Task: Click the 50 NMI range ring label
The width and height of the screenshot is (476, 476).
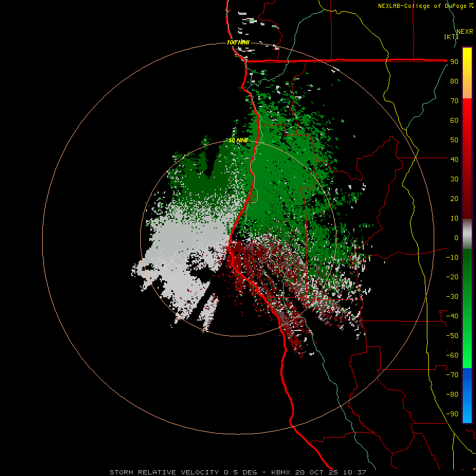Action: click(x=238, y=140)
